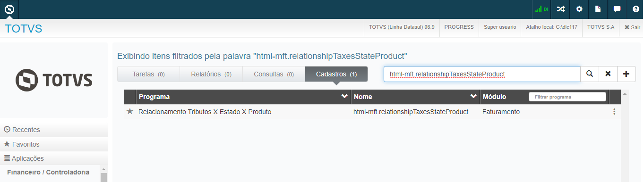644x182 pixels.
Task: Click html-mft.relationshipTaxesStateProduct name cell
Action: [x=411, y=112]
